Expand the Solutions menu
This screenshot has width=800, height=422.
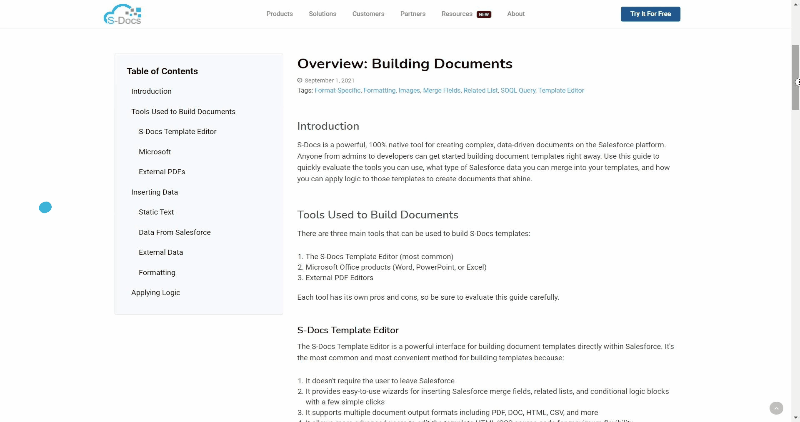coord(322,14)
